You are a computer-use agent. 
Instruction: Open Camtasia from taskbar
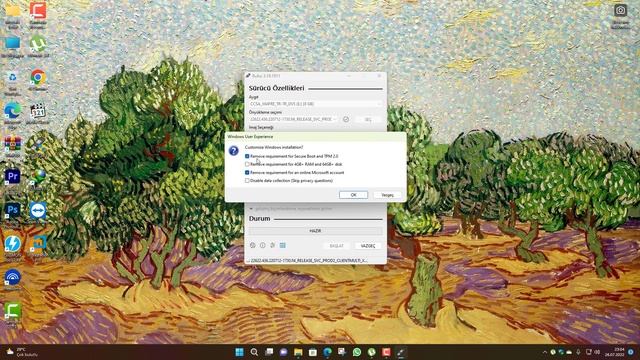(386, 352)
